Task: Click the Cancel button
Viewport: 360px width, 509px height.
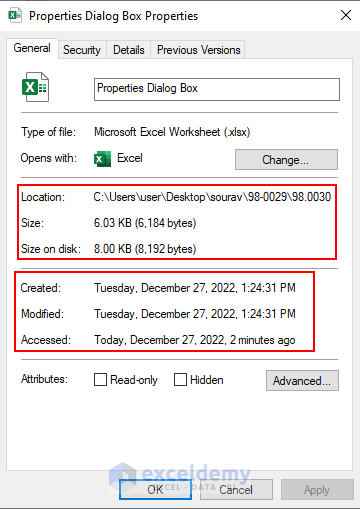Action: click(x=236, y=489)
